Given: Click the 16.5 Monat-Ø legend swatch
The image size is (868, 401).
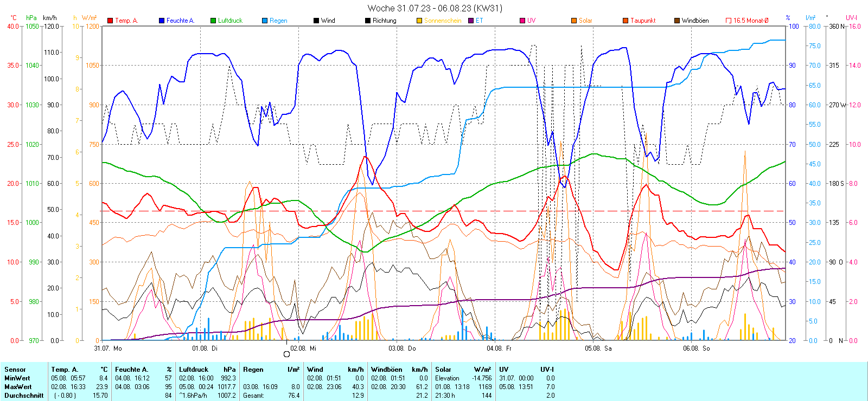Looking at the screenshot, I should click(x=729, y=21).
